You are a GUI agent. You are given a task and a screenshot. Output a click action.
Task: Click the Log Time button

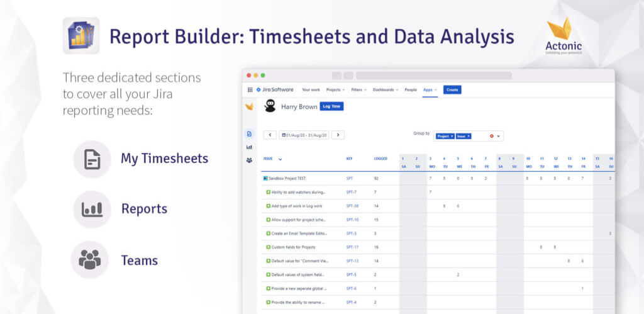click(331, 106)
